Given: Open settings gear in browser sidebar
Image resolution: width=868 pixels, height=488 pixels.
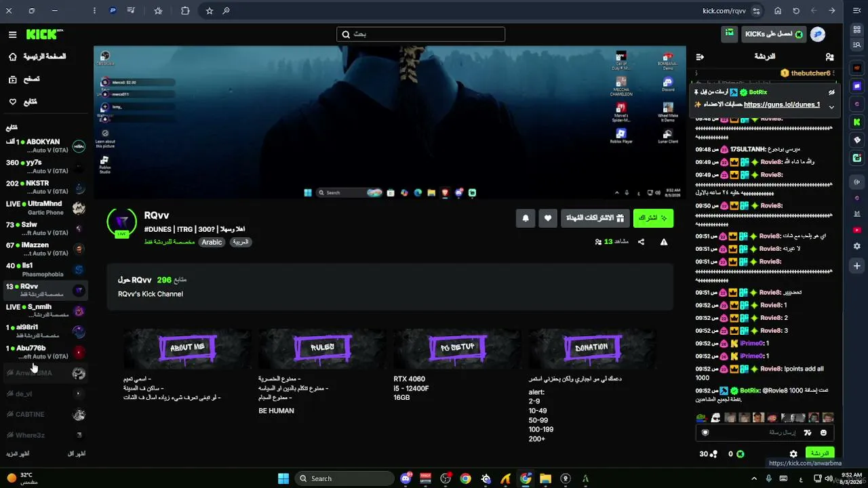Looking at the screenshot, I should (857, 246).
